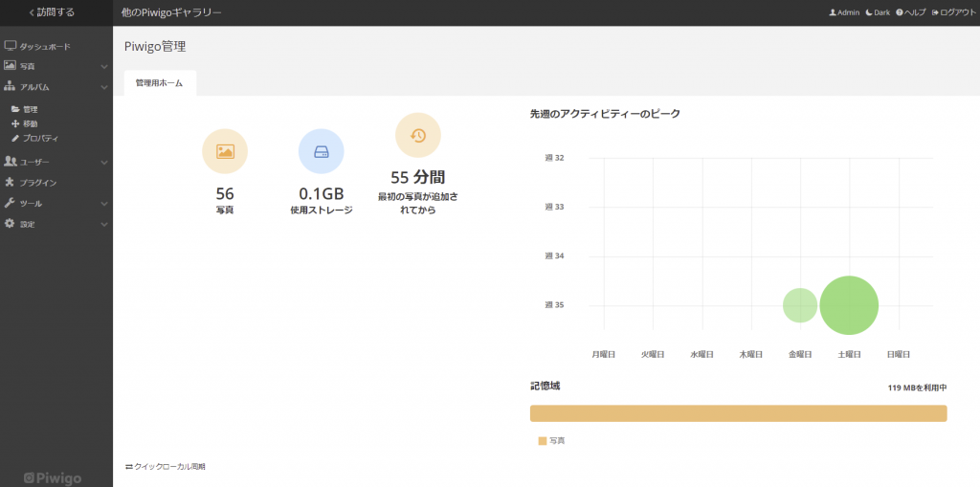The image size is (980, 487).
Task: Click the orange 記憶域 storage bar
Action: coord(738,413)
